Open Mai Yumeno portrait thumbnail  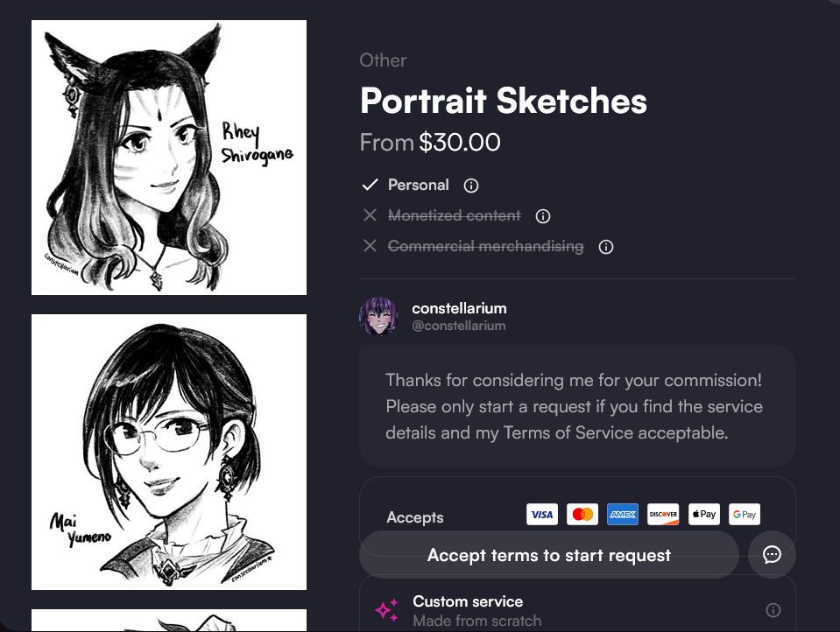(169, 452)
